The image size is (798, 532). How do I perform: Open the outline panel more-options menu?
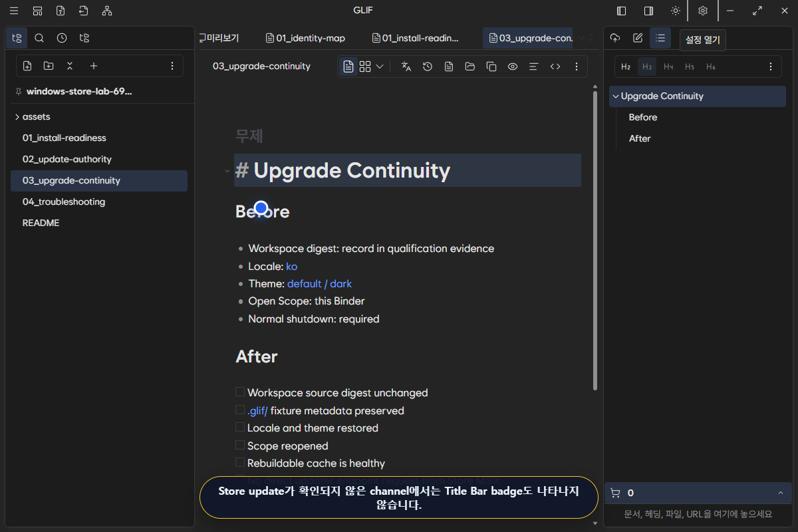[x=771, y=66]
